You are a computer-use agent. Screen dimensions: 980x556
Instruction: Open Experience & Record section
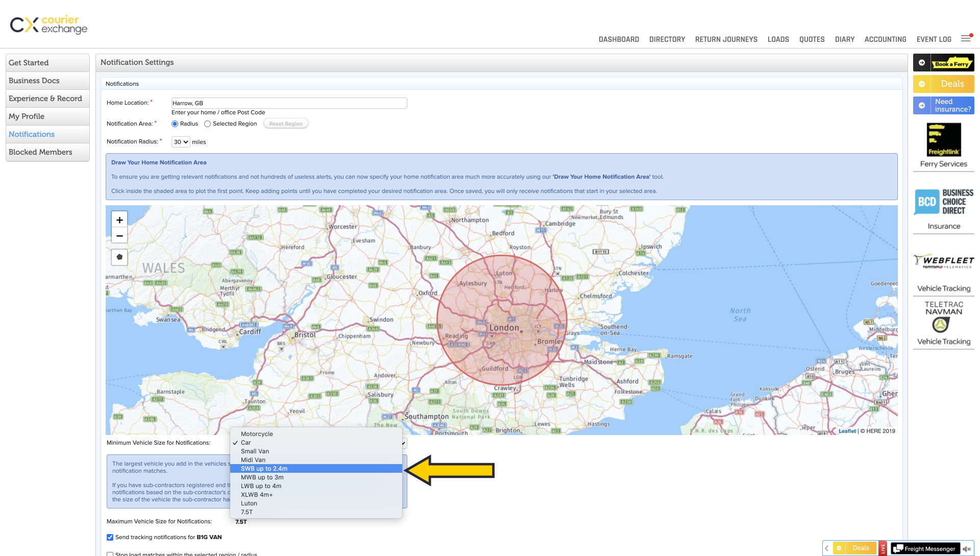(x=47, y=99)
